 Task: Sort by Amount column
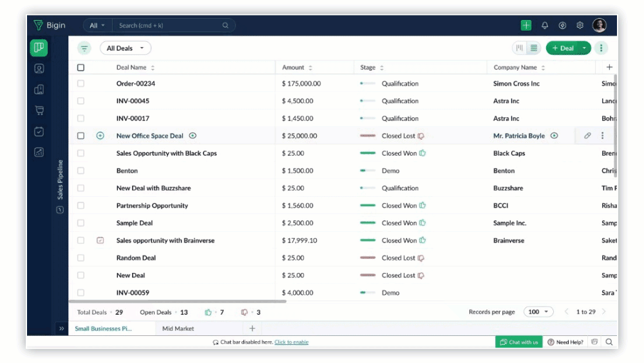click(x=310, y=68)
